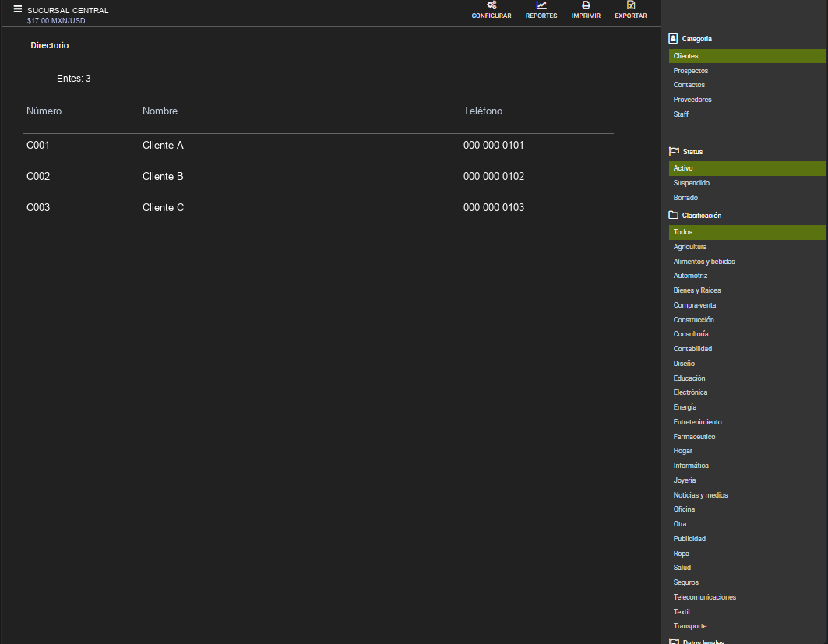This screenshot has height=644, width=828.
Task: Select the Activo status filter
Action: [x=747, y=168]
